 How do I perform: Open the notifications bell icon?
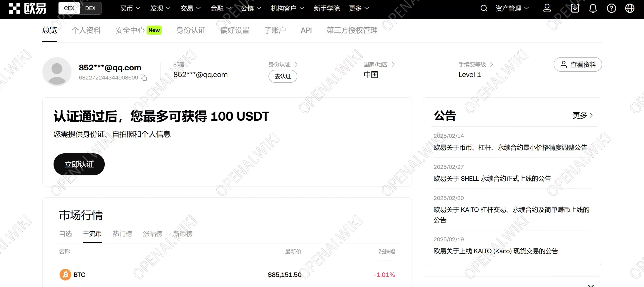coord(593,8)
